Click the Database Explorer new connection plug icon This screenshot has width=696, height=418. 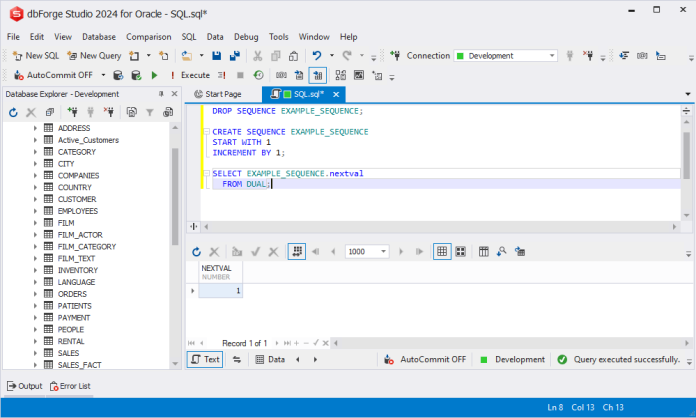pos(72,113)
